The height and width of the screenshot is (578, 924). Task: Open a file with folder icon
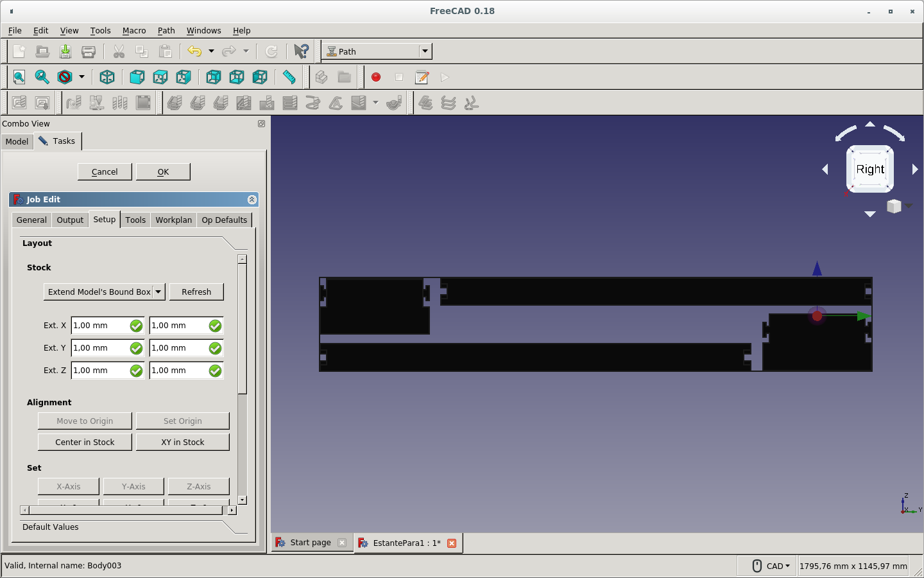[x=42, y=51]
